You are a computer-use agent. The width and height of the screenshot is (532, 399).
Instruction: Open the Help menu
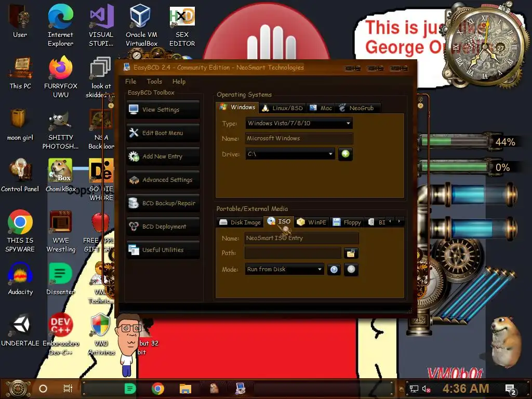point(179,82)
